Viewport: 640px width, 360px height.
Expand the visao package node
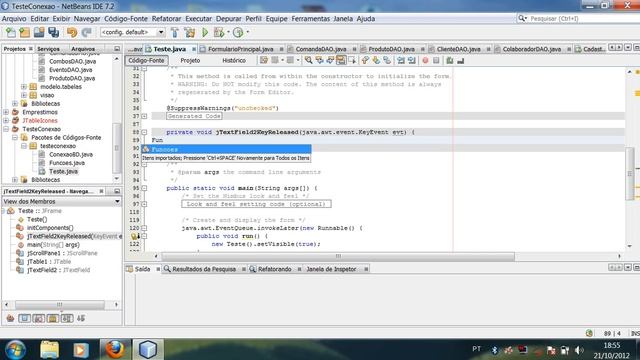[24, 95]
